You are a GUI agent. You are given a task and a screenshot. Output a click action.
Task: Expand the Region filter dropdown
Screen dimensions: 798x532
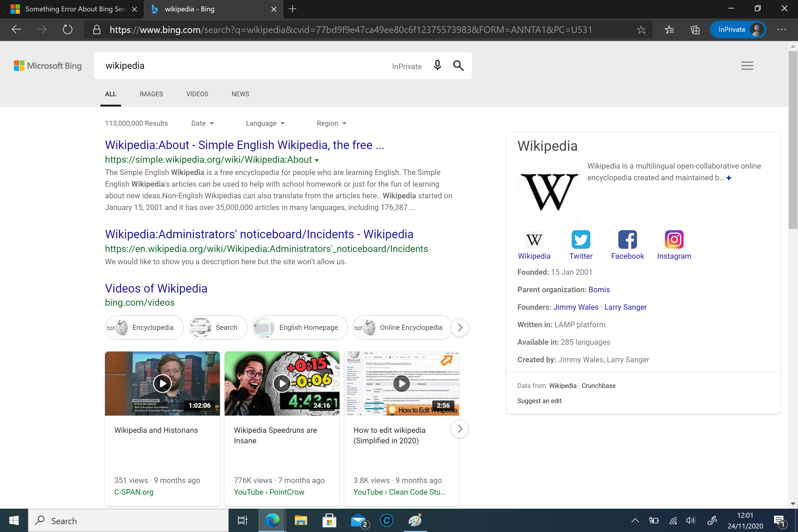pos(331,123)
